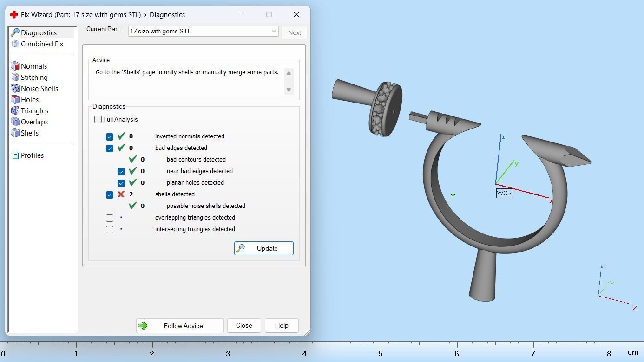Uncheck inverted normals detection
This screenshot has height=362, width=644.
[x=110, y=136]
